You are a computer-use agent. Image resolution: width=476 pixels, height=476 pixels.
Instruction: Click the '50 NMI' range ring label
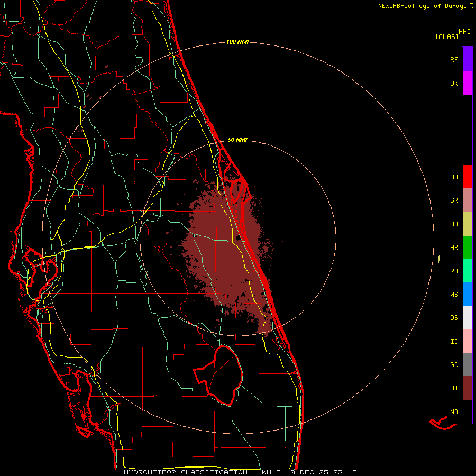237,140
